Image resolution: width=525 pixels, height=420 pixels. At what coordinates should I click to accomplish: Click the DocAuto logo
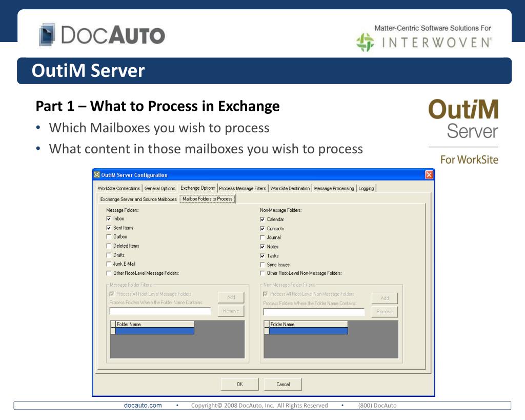[x=102, y=34]
